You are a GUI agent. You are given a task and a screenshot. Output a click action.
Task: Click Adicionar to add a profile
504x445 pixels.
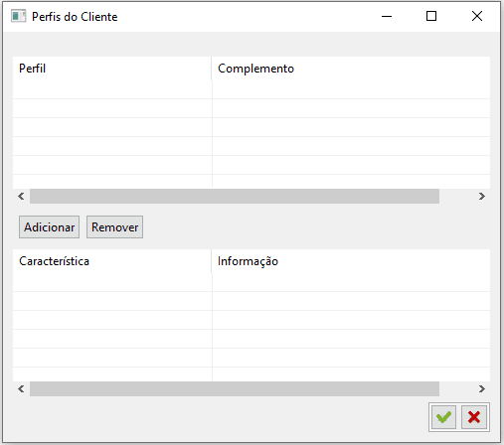pos(49,227)
